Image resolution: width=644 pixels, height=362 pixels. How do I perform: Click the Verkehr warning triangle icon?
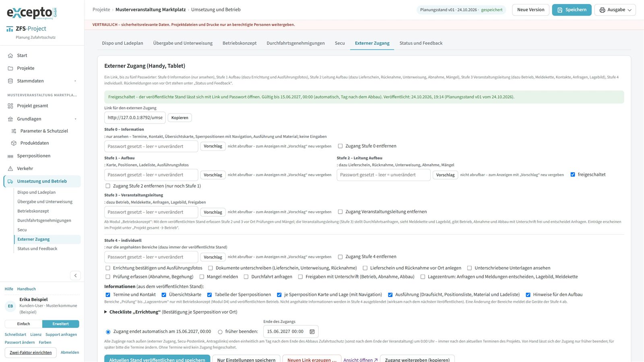[10, 169]
